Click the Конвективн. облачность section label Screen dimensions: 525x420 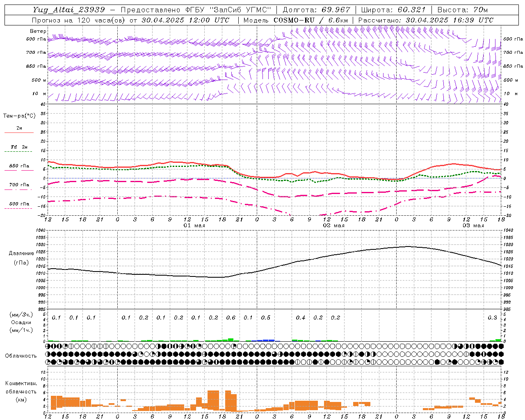[x=21, y=387]
